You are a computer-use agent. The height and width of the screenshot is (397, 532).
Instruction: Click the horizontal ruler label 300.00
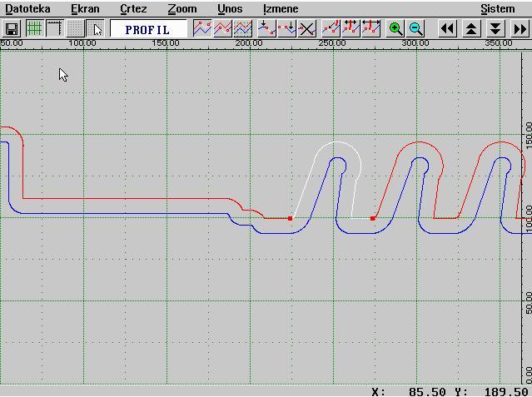click(415, 43)
